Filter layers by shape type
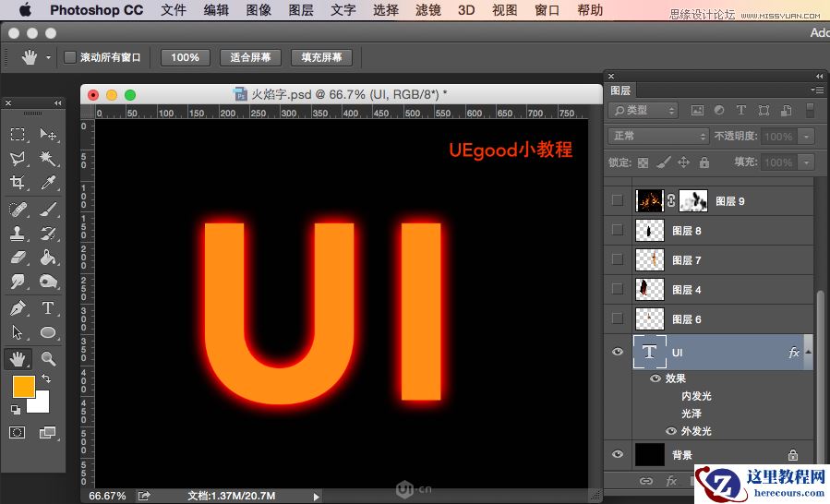The width and height of the screenshot is (830, 504). [x=764, y=110]
